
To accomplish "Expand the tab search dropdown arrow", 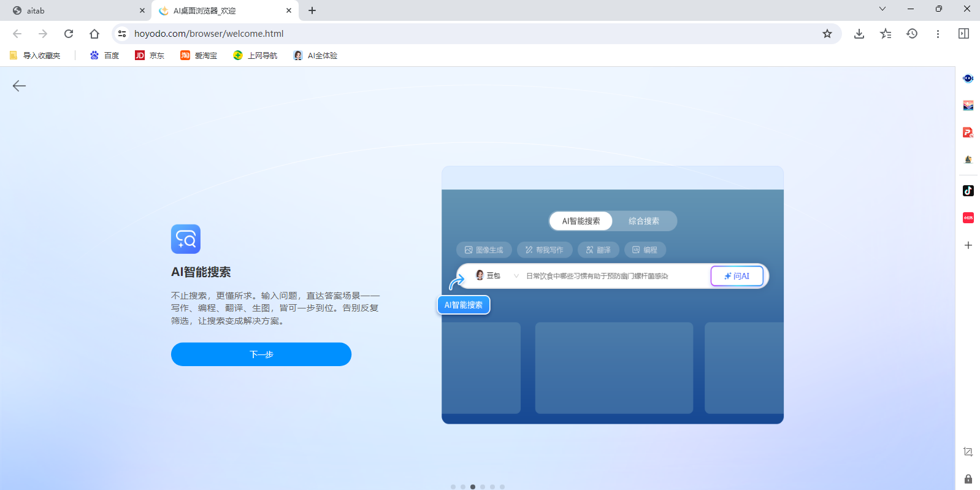I will pos(882,9).
